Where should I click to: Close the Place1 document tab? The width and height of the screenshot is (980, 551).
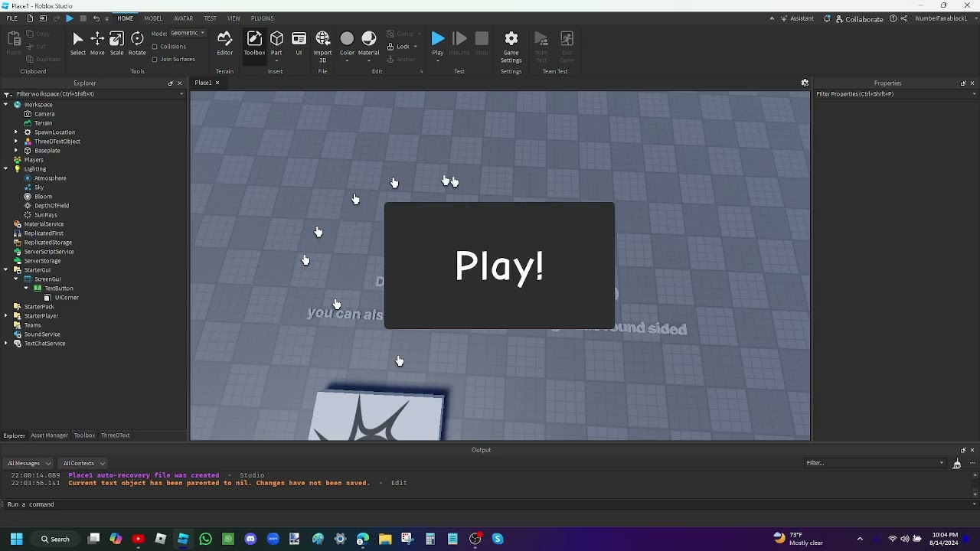[217, 83]
